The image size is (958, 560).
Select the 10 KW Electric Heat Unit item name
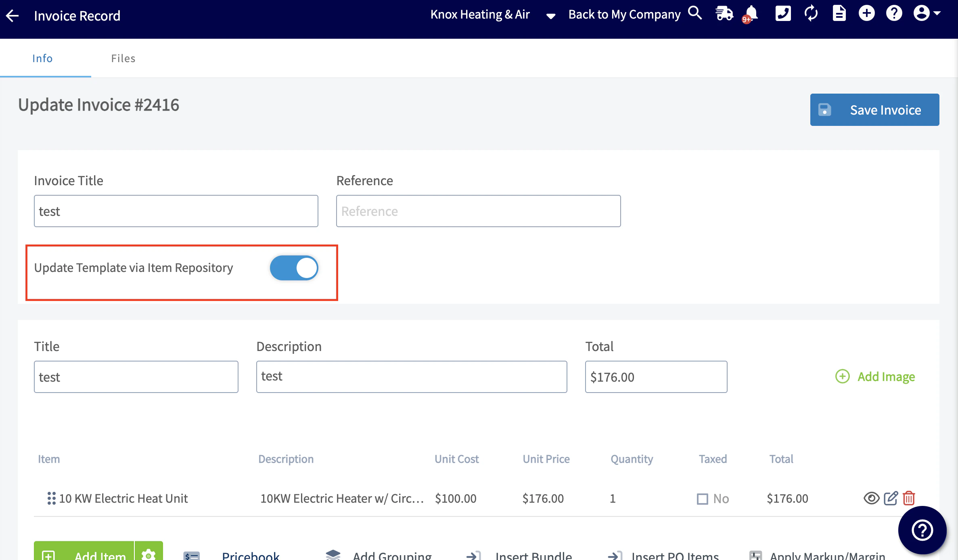[123, 499]
